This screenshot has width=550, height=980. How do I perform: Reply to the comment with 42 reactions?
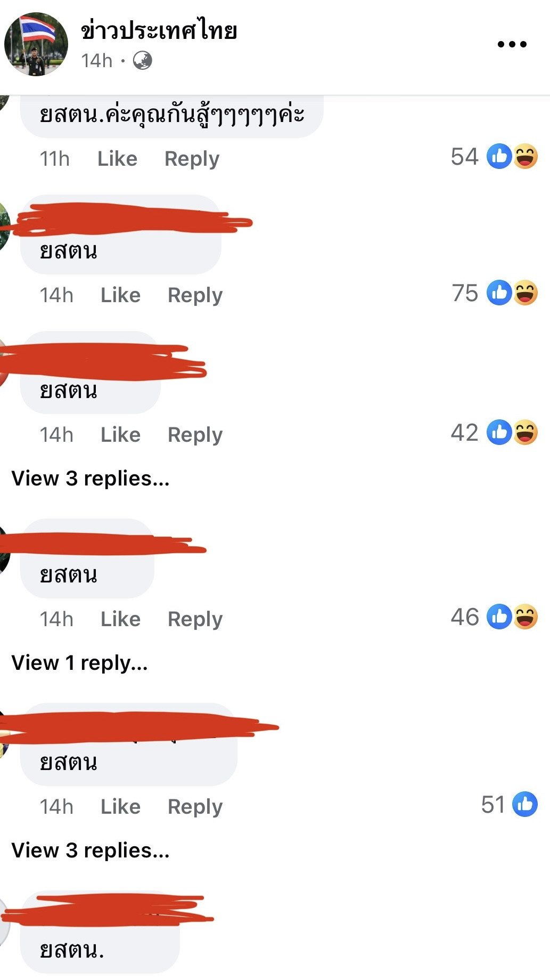(195, 435)
